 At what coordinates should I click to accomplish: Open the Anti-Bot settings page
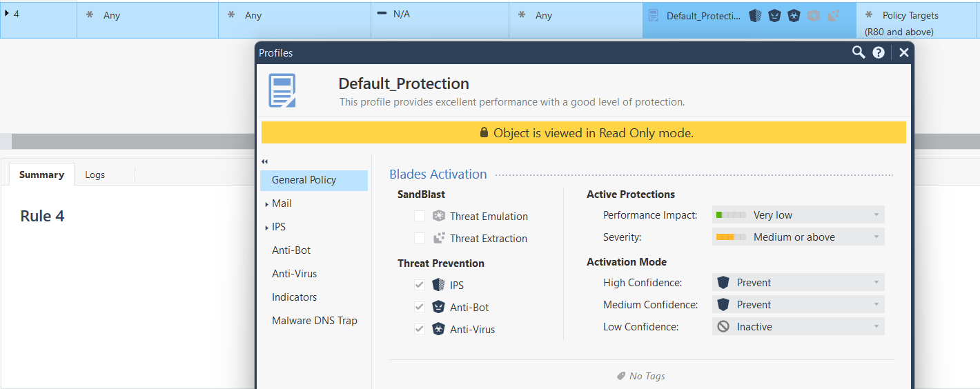pos(291,250)
